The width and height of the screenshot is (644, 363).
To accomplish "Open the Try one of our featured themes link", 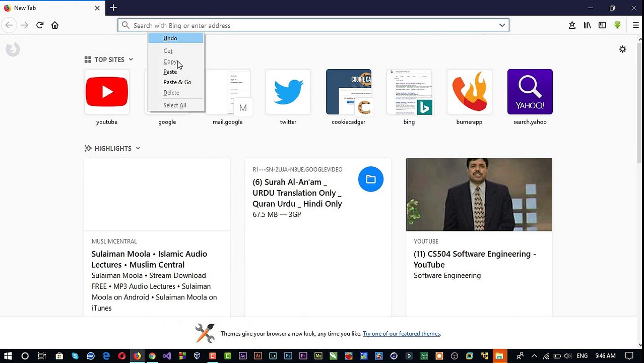I will pos(401,334).
